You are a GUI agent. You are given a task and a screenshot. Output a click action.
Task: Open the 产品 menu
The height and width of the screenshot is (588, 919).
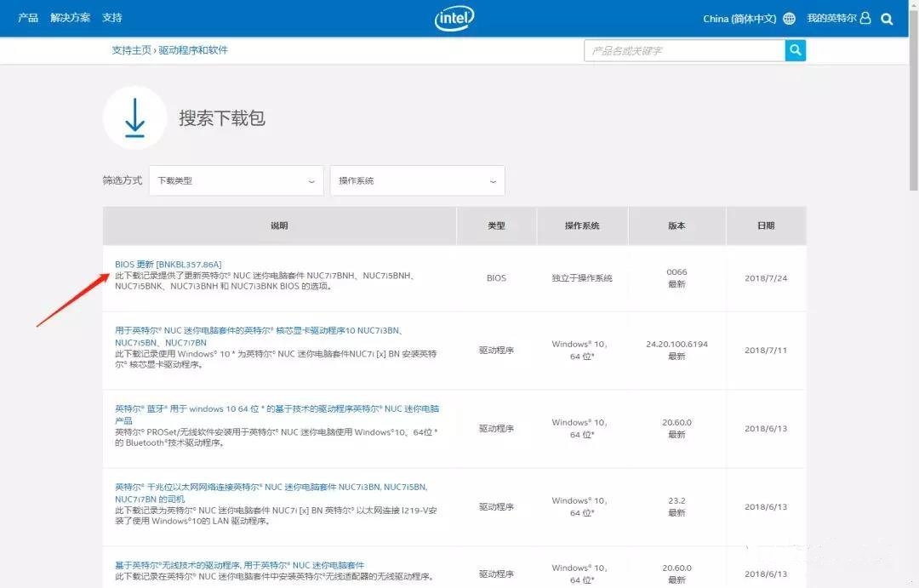pyautogui.click(x=27, y=18)
